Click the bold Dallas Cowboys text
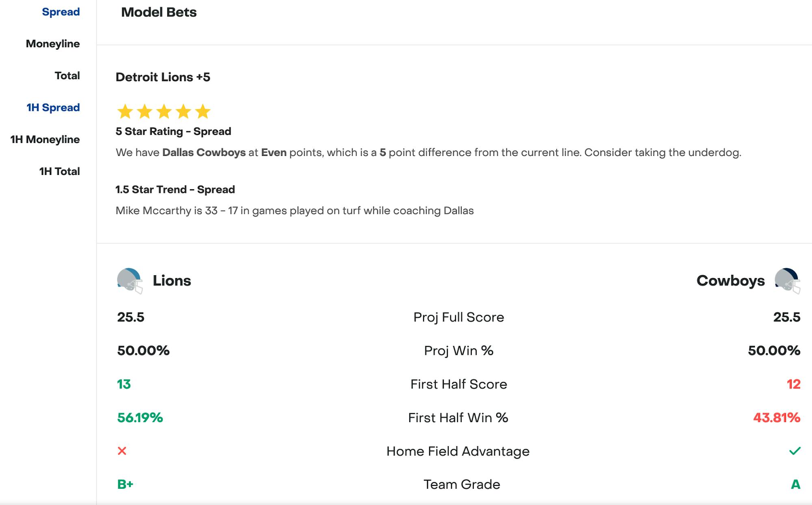The image size is (812, 505). point(204,153)
